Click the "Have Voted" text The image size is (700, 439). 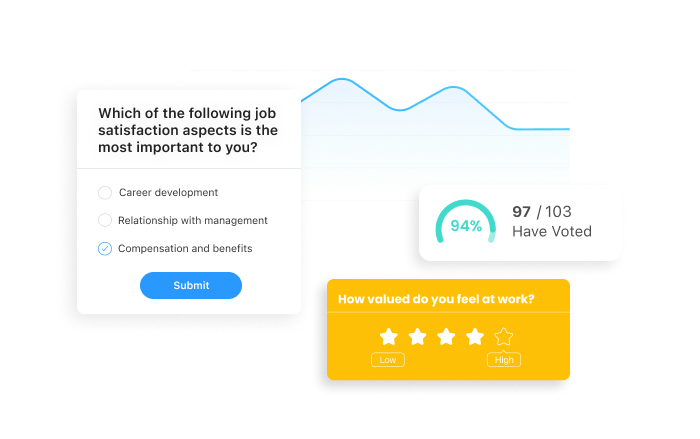552,232
